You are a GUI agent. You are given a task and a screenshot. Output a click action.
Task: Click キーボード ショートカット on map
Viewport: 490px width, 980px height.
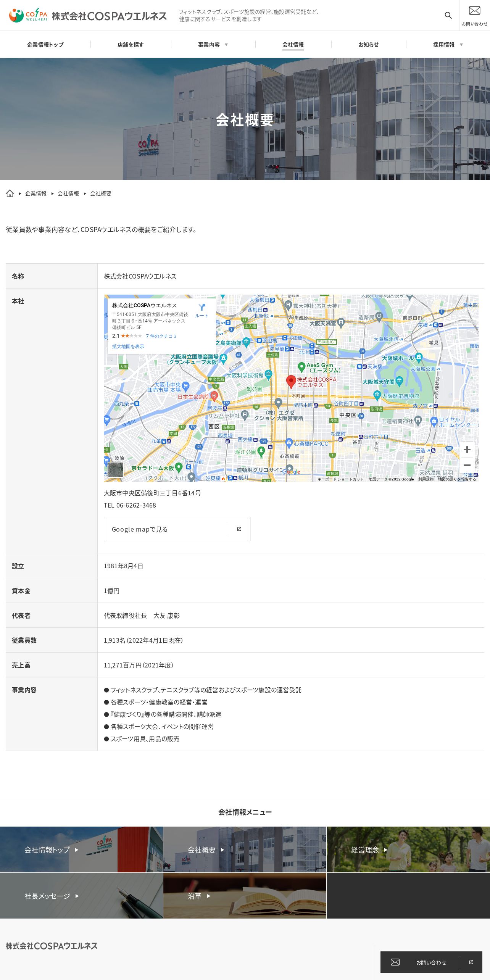[340, 479]
